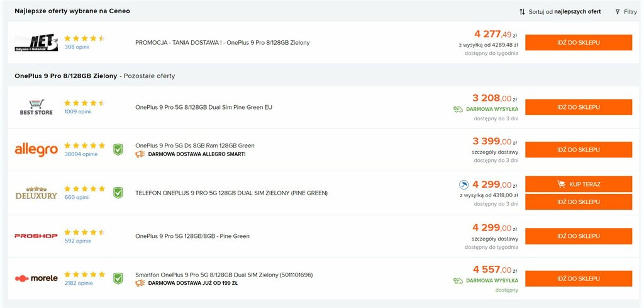Click star rating of Allegro
The height and width of the screenshot is (308, 644).
coord(85,145)
